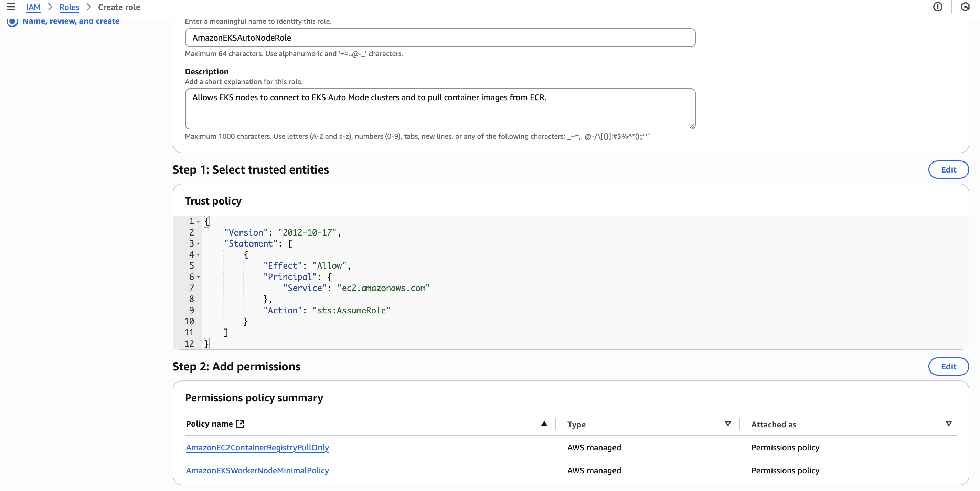The image size is (980, 491).
Task: Sort by Attached as column arrow
Action: 949,424
